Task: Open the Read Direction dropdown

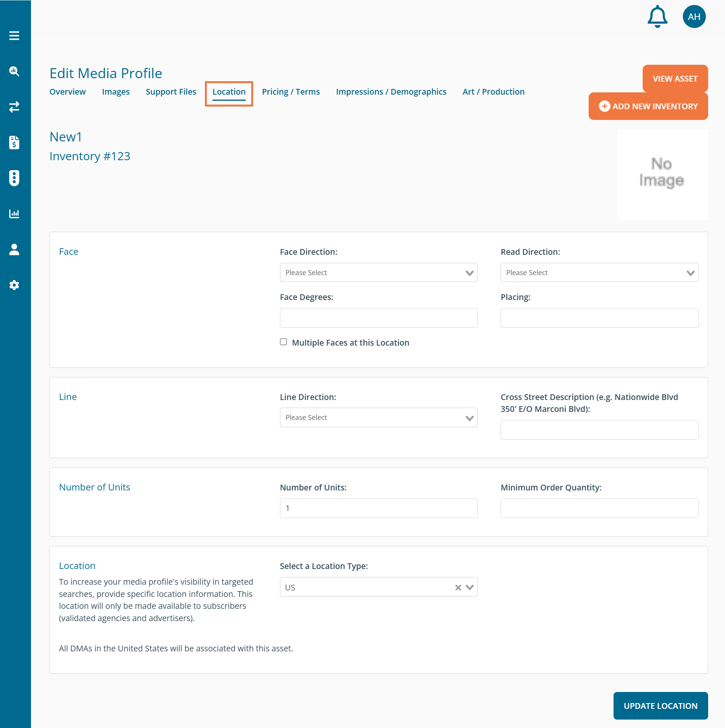Action: [x=599, y=272]
